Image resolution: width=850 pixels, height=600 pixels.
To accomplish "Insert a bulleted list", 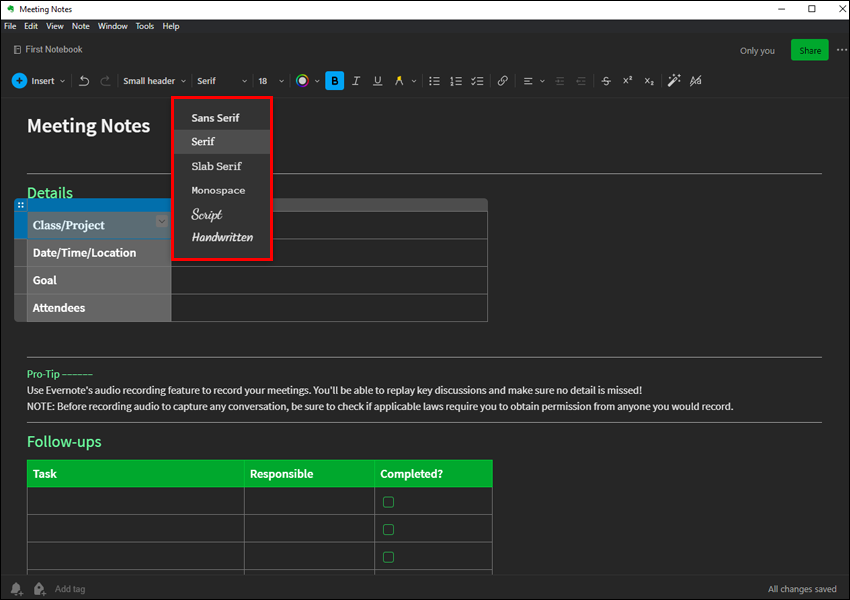I will click(x=434, y=81).
